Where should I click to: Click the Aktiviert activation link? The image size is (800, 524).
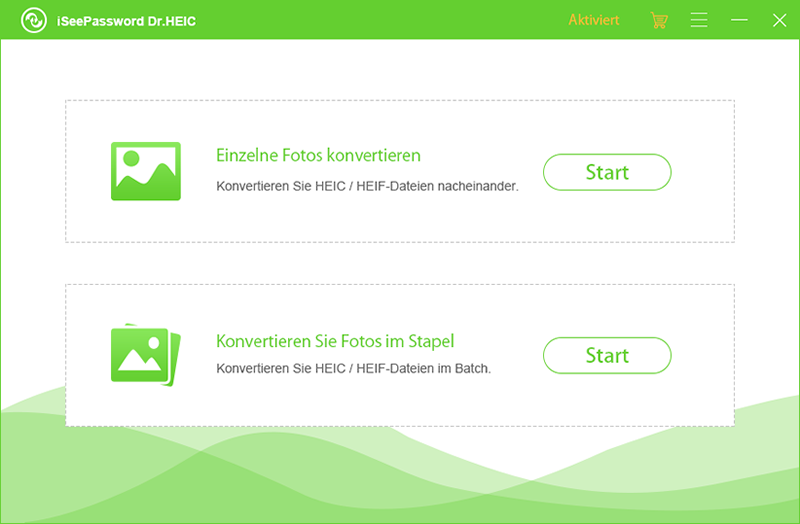point(594,20)
